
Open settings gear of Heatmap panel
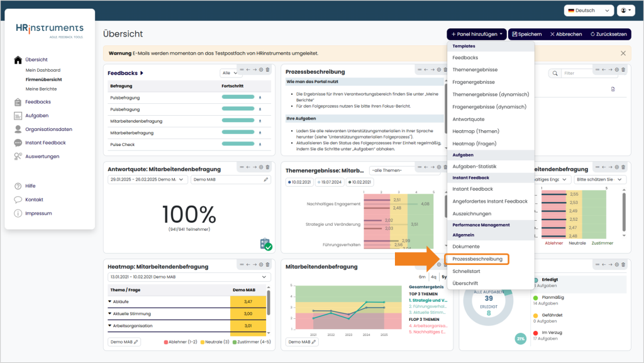click(x=261, y=264)
